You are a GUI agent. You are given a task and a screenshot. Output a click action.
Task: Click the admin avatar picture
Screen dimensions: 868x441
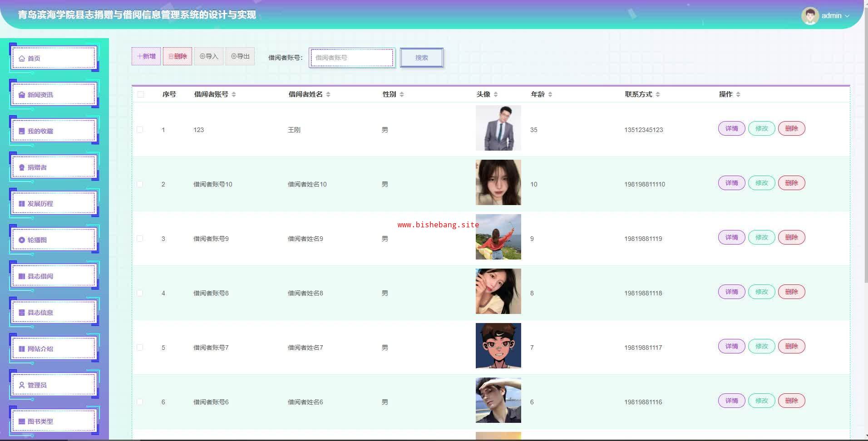tap(810, 15)
